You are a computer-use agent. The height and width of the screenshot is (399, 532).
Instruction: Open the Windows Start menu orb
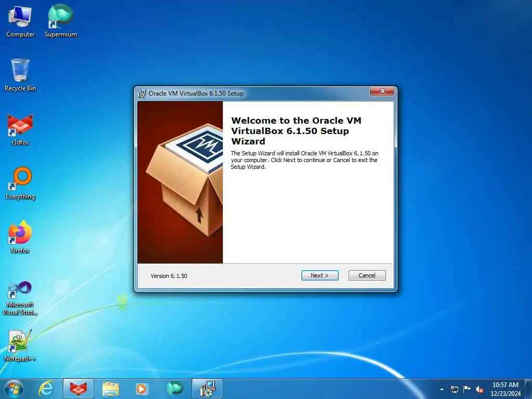click(14, 389)
